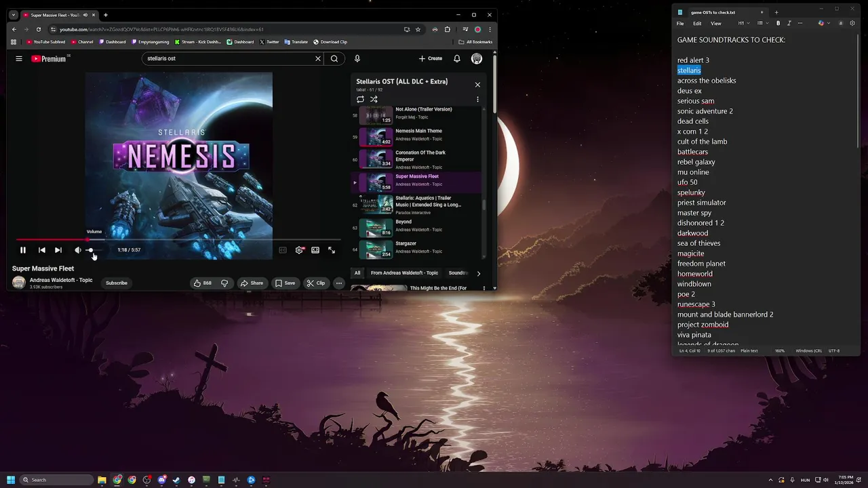Image resolution: width=868 pixels, height=488 pixels.
Task: Reload the browser page
Action: (x=39, y=29)
